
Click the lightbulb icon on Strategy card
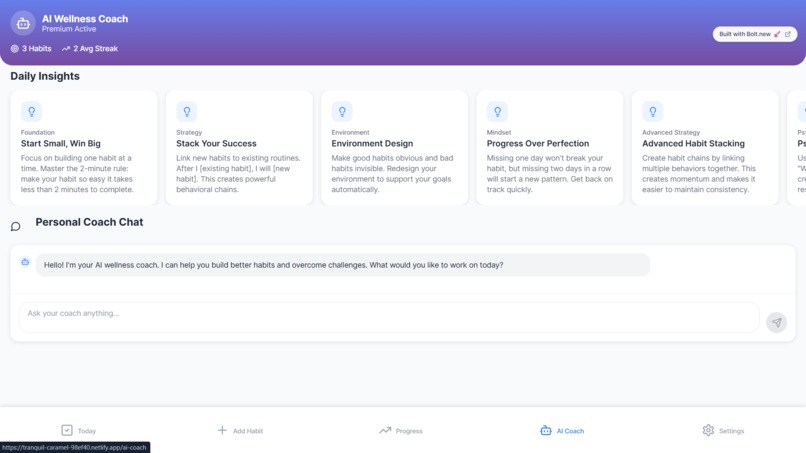187,112
